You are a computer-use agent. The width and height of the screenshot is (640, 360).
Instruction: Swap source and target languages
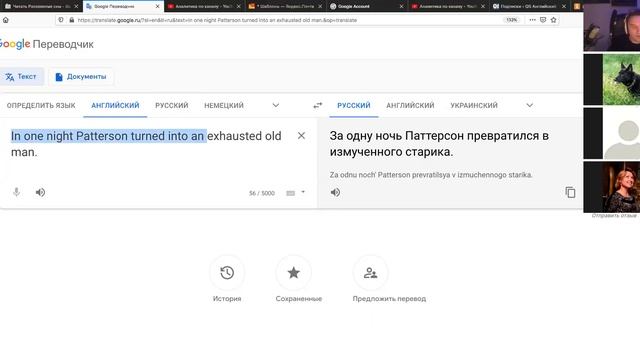(318, 105)
